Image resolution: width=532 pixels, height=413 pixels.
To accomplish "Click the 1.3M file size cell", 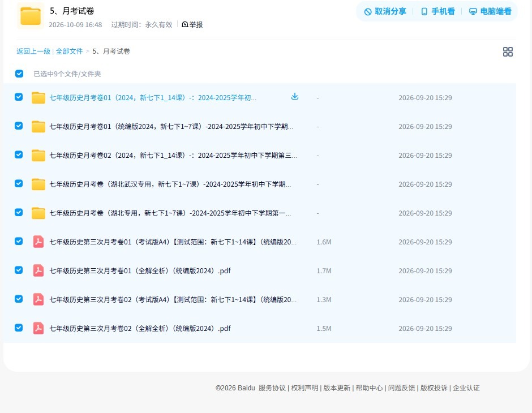I will pos(324,300).
